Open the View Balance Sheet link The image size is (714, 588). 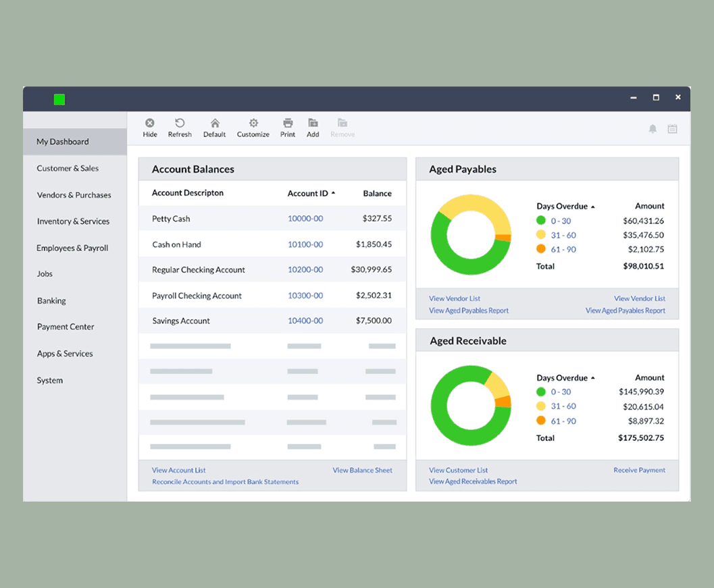tap(362, 470)
